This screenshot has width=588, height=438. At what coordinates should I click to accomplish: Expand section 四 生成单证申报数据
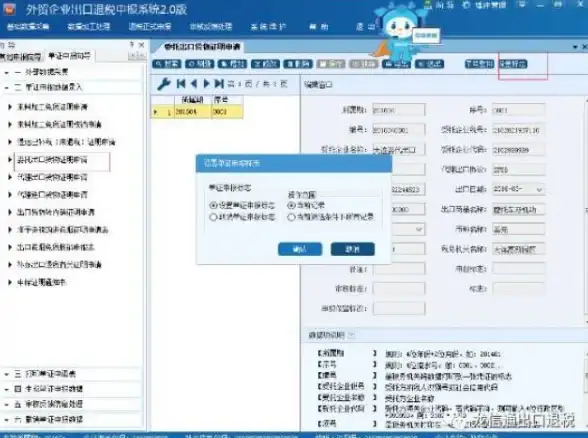coord(6,389)
